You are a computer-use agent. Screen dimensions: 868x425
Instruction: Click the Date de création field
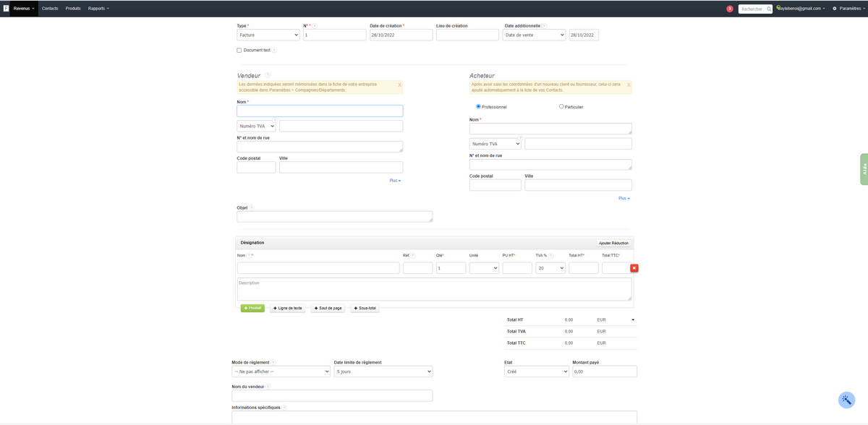(x=401, y=35)
